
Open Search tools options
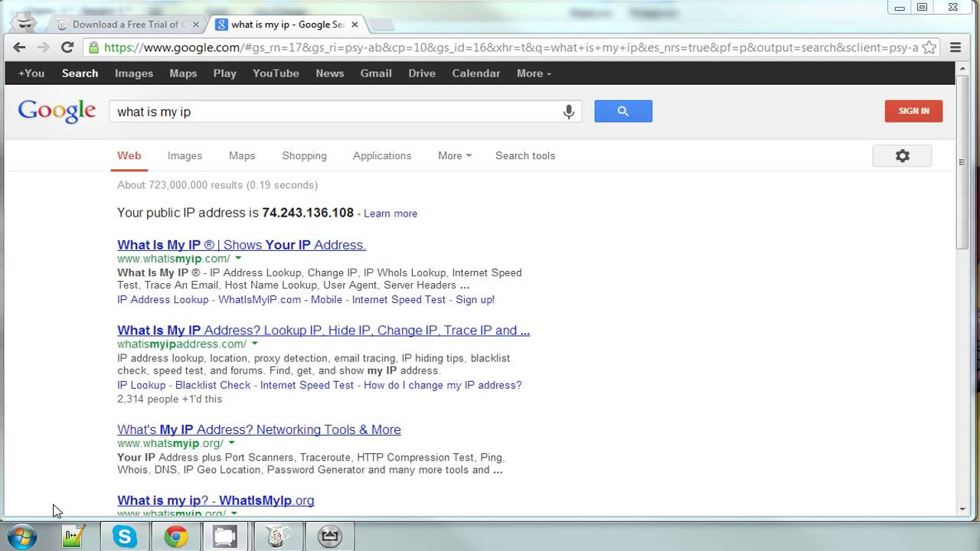[525, 155]
